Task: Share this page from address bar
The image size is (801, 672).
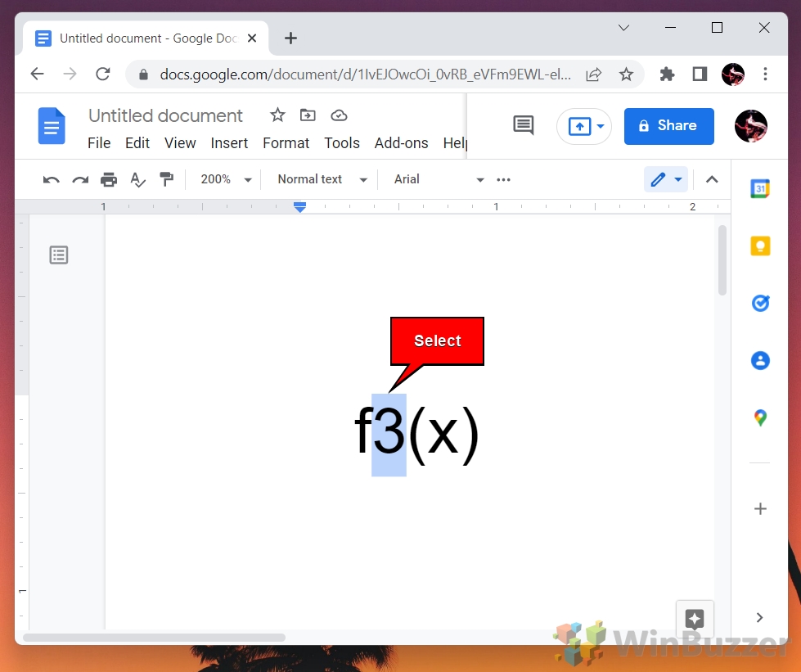Action: (594, 74)
